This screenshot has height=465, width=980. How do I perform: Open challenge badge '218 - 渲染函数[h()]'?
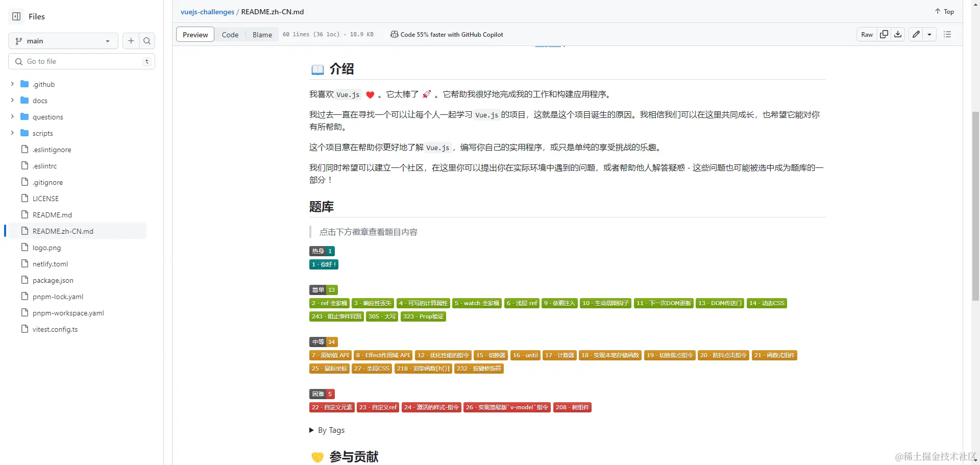[x=423, y=369]
